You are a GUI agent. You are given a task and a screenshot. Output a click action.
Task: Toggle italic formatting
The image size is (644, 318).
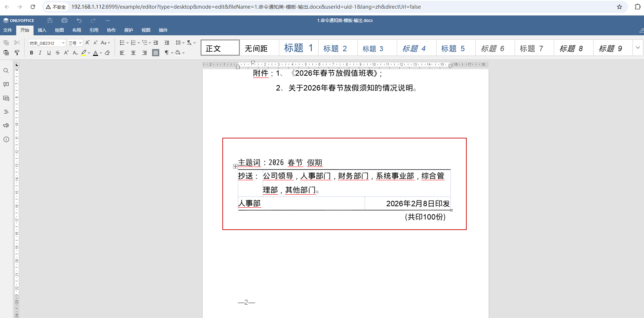point(40,53)
